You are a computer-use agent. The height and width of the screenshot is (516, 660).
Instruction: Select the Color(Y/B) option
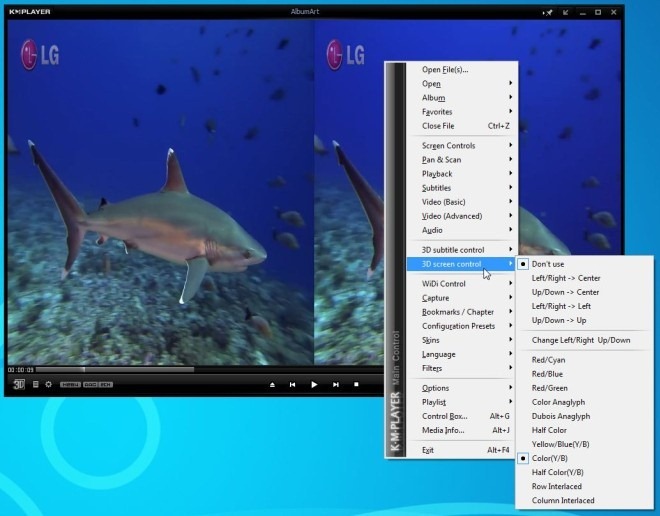(x=585, y=458)
